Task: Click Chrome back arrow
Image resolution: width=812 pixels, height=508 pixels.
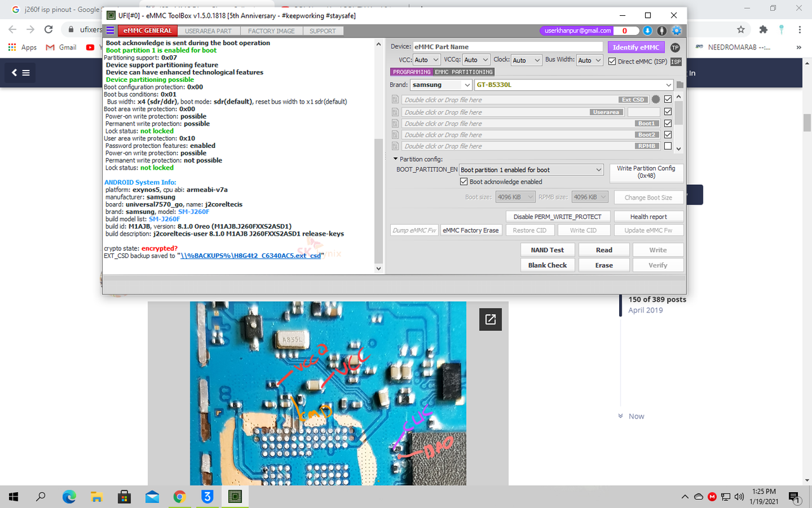Action: (x=13, y=29)
